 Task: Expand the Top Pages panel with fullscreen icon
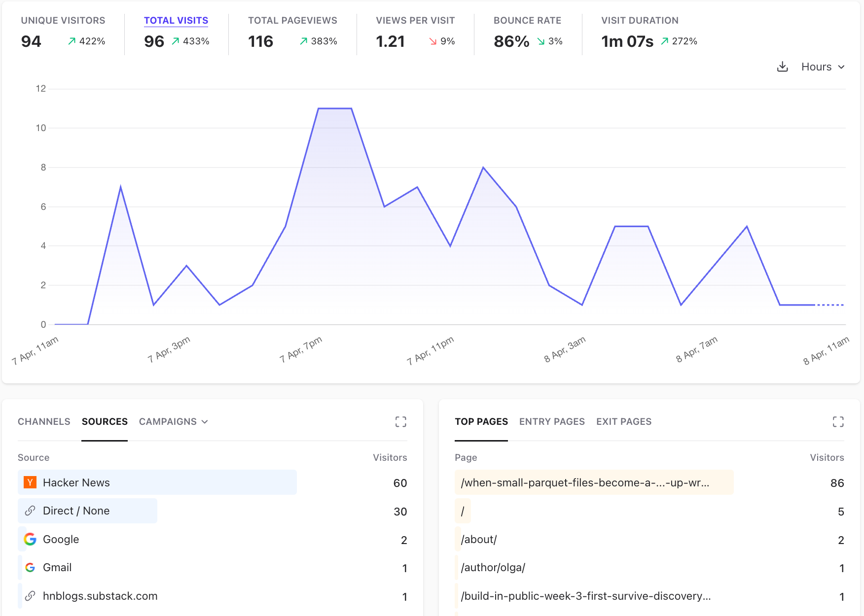coord(838,422)
